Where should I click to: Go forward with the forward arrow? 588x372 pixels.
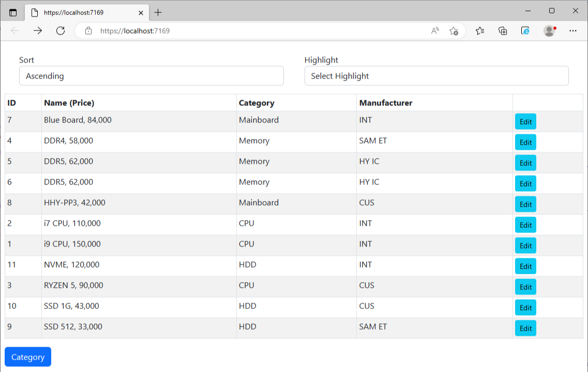coord(38,30)
